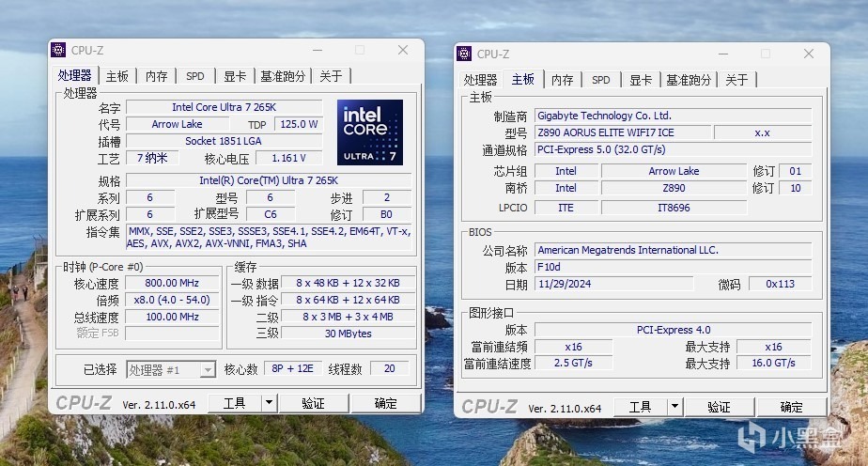The height and width of the screenshot is (466, 868).
Task: Click L1 instruction cache 8 x 64 KB value
Action: pyautogui.click(x=349, y=300)
